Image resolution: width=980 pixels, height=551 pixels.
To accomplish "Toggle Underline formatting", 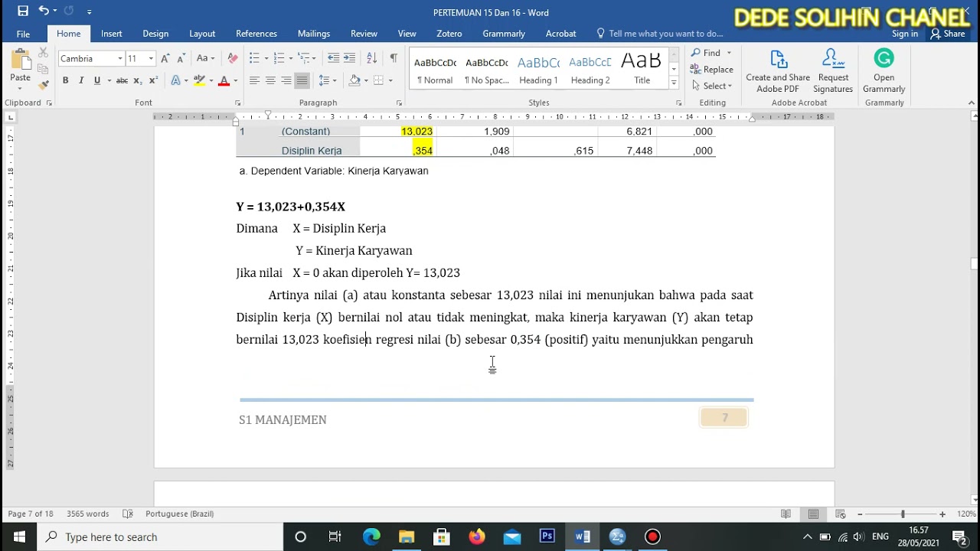I will click(97, 80).
